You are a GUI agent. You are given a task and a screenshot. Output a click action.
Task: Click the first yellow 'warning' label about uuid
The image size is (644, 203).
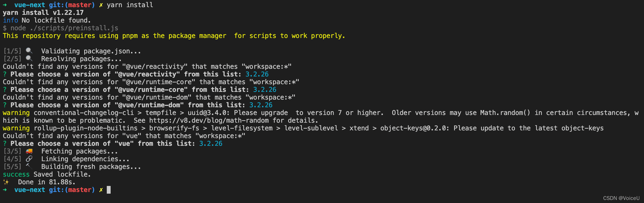[x=16, y=113]
